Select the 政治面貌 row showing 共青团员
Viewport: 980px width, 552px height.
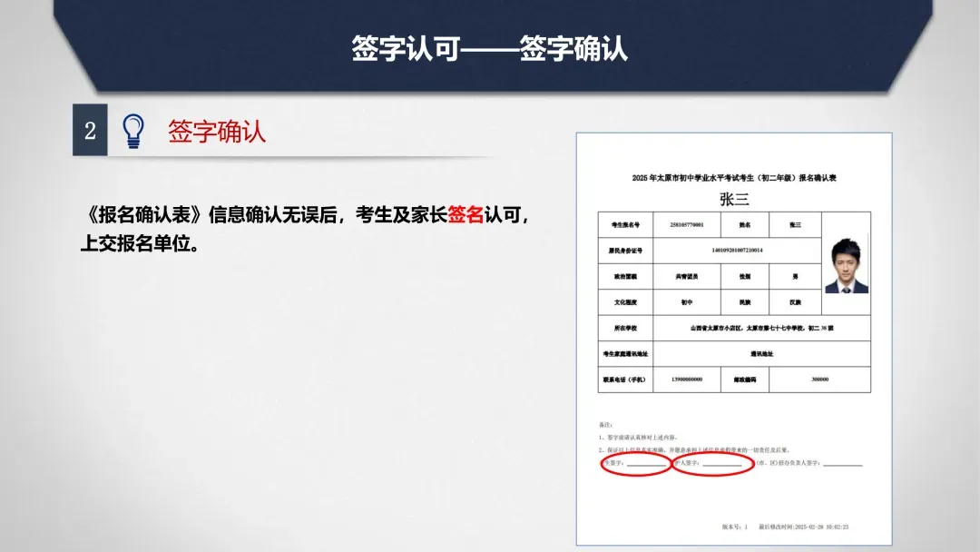coord(688,276)
